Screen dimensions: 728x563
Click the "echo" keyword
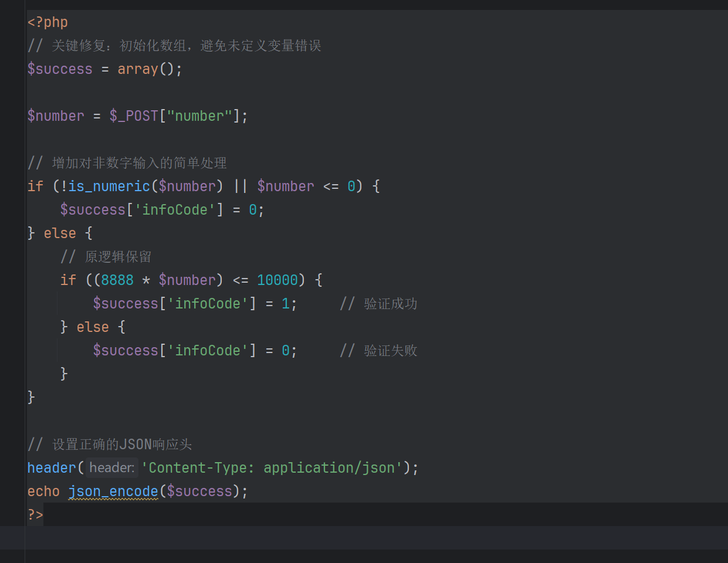43,491
